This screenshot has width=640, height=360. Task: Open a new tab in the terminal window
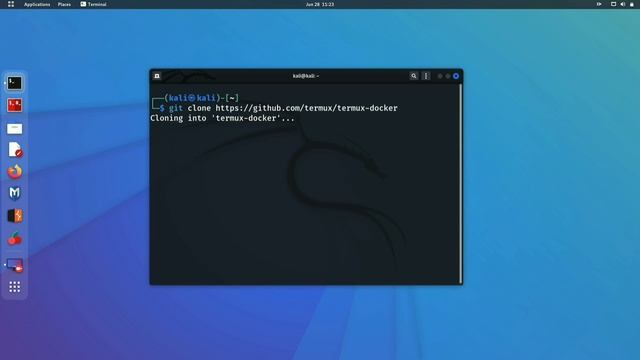click(x=157, y=76)
